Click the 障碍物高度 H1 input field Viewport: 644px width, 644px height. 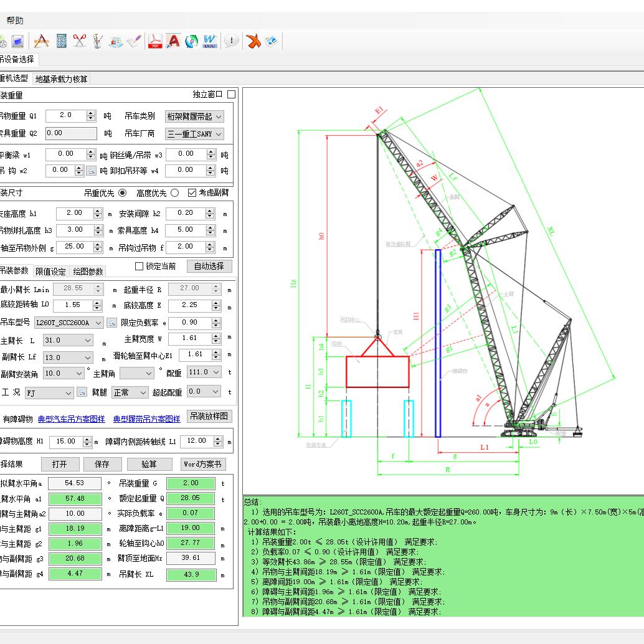coord(66,442)
